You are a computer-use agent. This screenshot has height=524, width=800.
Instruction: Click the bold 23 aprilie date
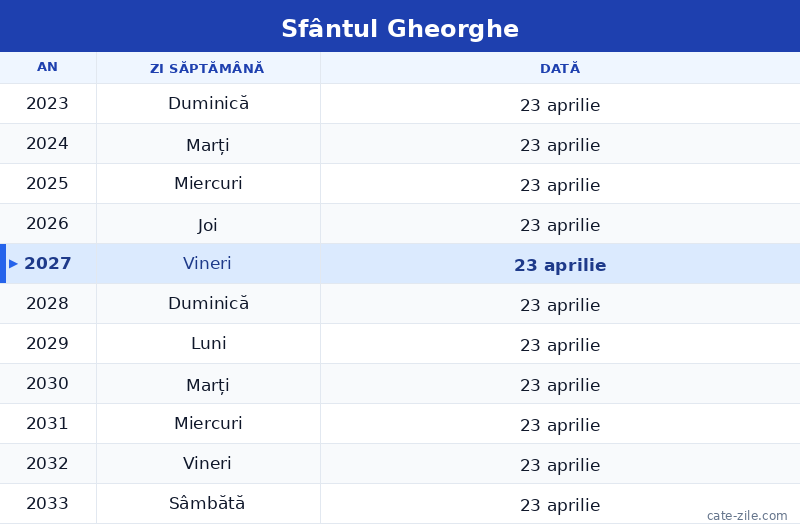click(x=560, y=265)
